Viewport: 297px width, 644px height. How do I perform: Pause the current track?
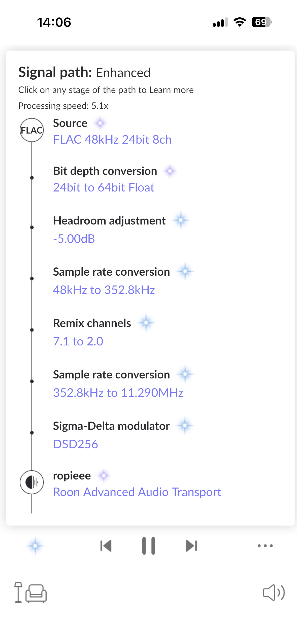point(149,546)
